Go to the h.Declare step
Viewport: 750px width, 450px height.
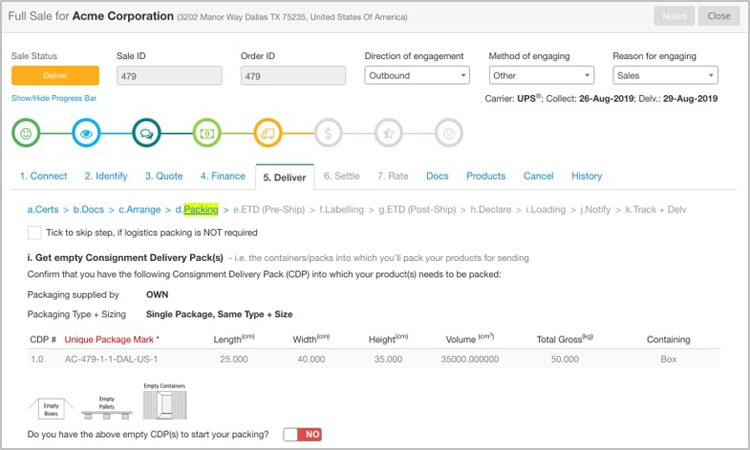click(x=491, y=209)
